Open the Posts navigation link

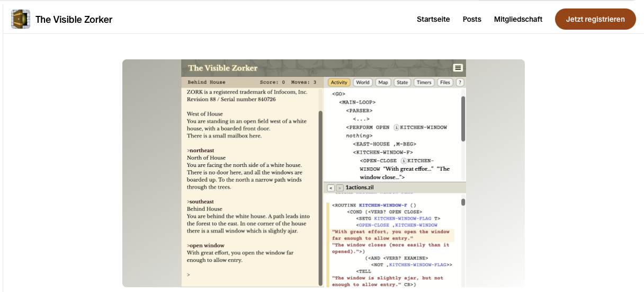pyautogui.click(x=472, y=19)
